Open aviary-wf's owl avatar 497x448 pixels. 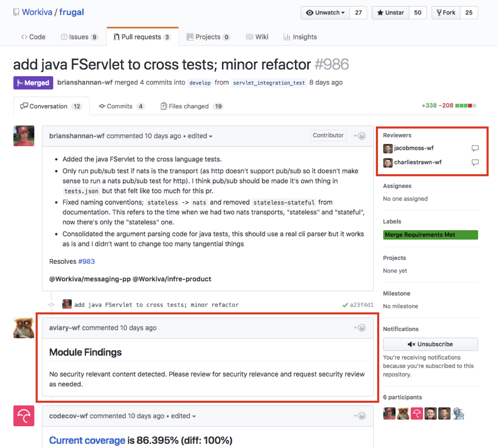[24, 328]
